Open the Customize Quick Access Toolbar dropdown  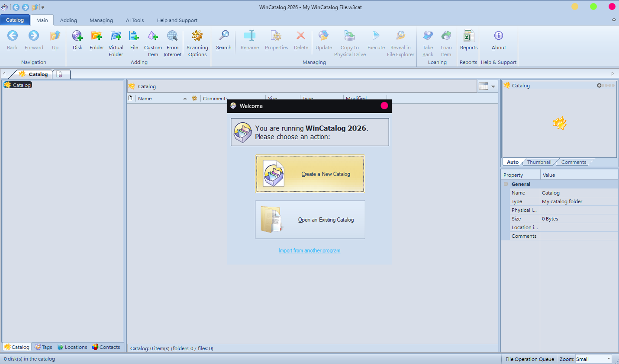pyautogui.click(x=42, y=7)
